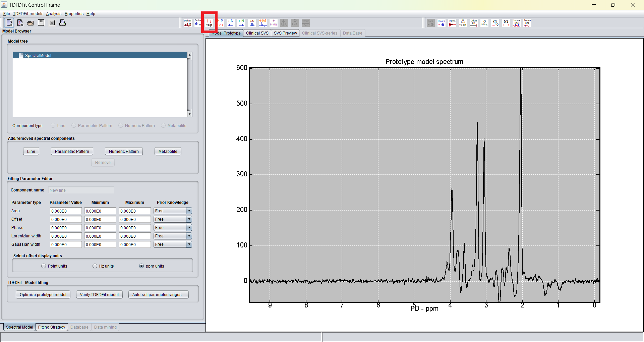Screen dimensions: 644x342
Task: Switch to the Spectral Model tab
Action: (19, 327)
